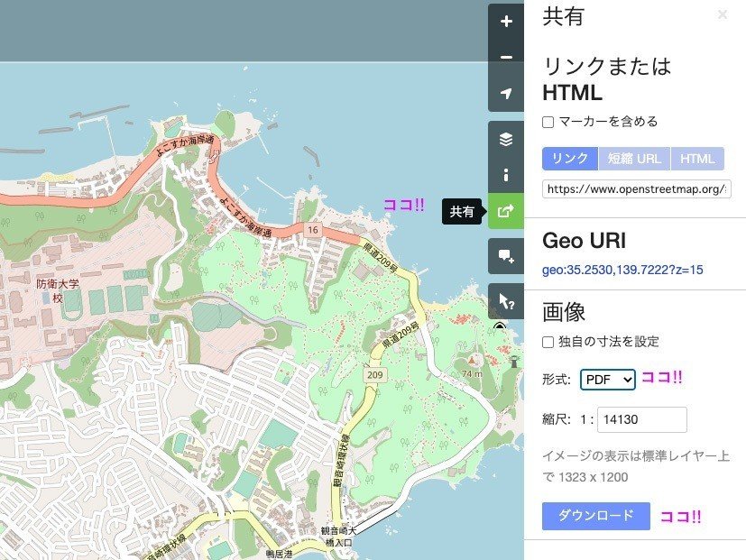Click the add a note icon

[506, 255]
